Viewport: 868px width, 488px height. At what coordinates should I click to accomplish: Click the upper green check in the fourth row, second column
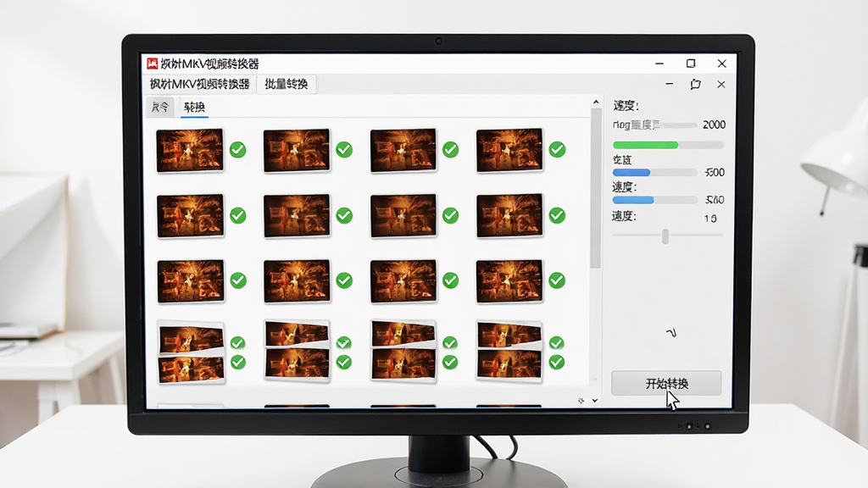click(x=344, y=342)
